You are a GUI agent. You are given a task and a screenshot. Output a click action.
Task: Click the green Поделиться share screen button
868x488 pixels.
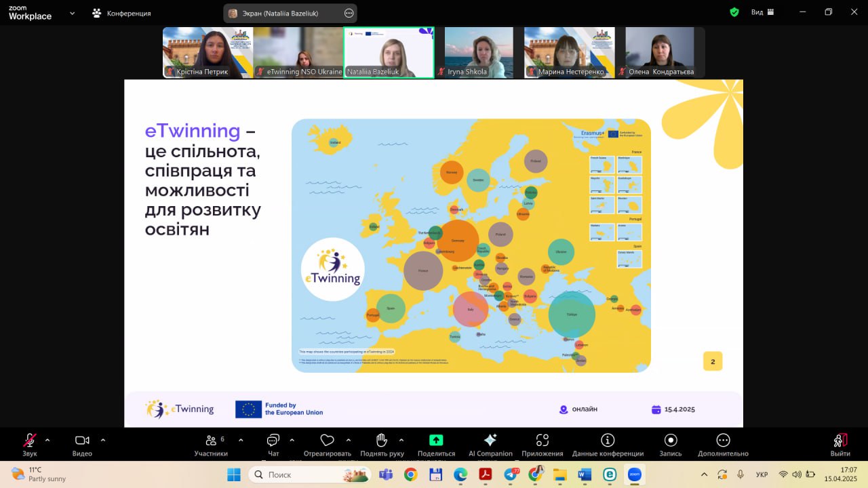[x=436, y=445]
